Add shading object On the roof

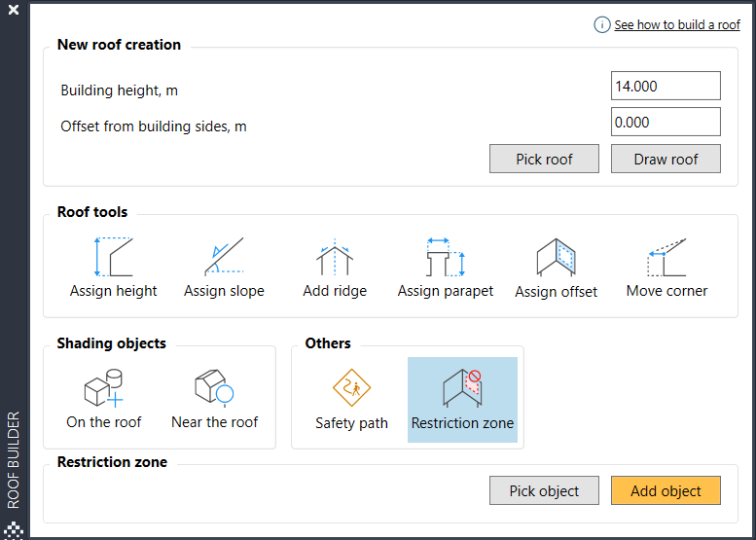coord(104,400)
